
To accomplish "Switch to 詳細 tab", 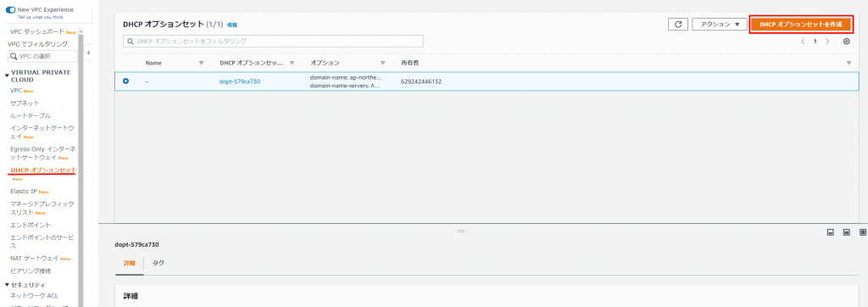I will coord(129,263).
